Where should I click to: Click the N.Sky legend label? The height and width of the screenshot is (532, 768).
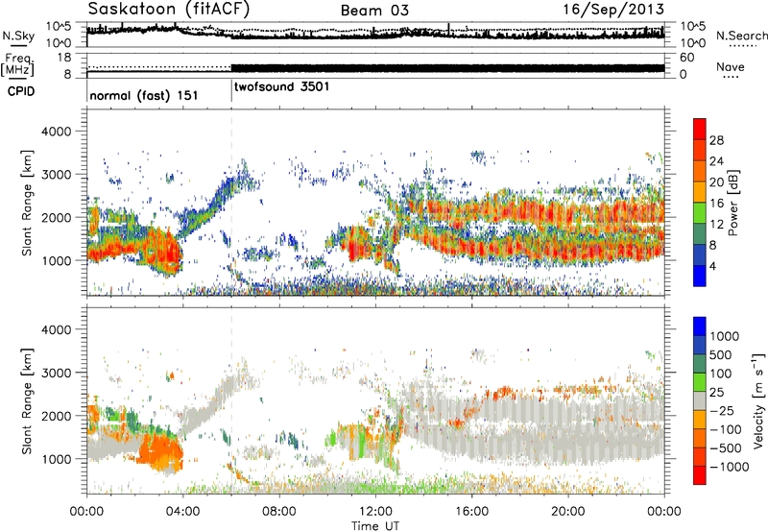(x=18, y=36)
